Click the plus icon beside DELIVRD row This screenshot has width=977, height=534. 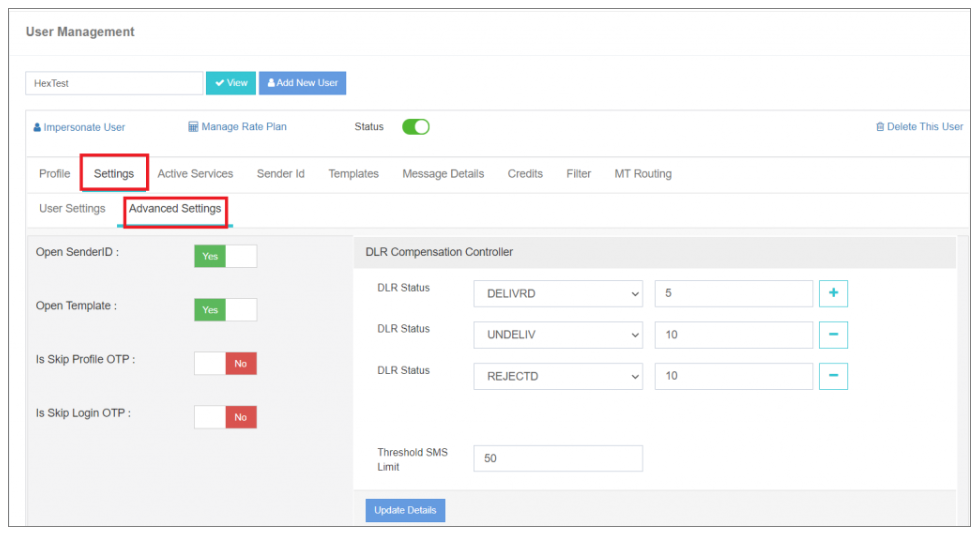(833, 293)
